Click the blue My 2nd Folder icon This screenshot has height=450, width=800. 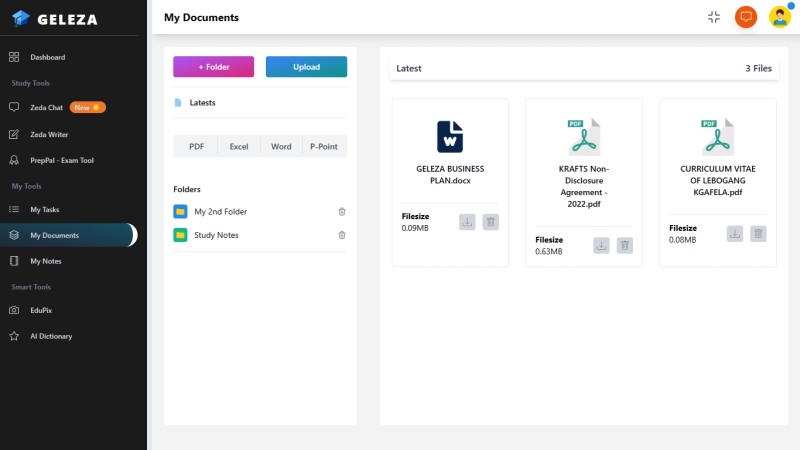(180, 211)
